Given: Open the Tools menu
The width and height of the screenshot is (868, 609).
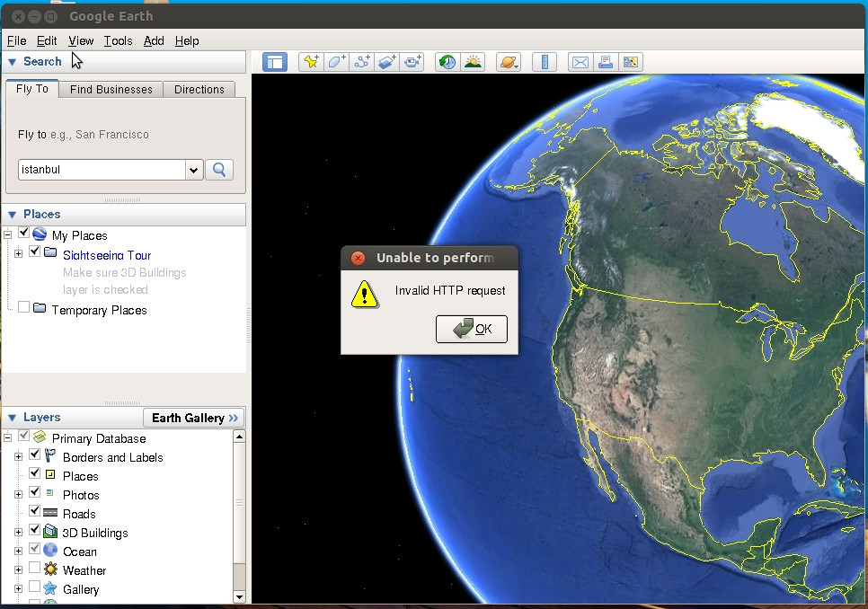Looking at the screenshot, I should coord(118,41).
